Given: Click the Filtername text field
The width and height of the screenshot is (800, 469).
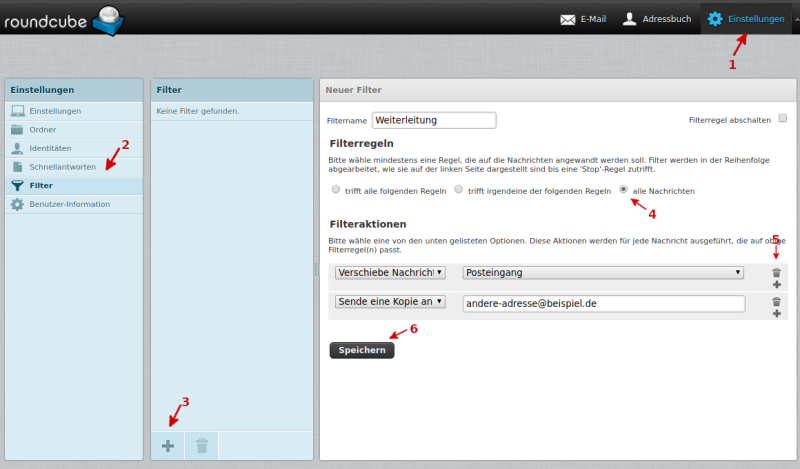Looking at the screenshot, I should [434, 120].
